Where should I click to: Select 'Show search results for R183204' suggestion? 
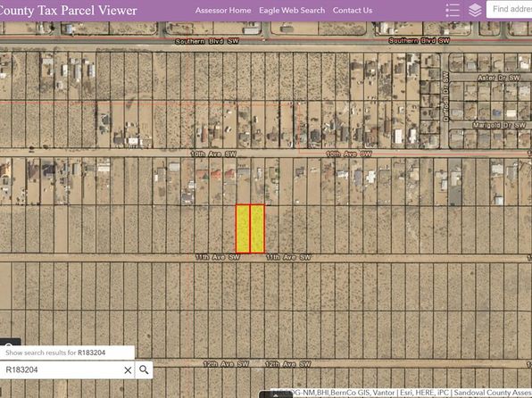pyautogui.click(x=67, y=352)
